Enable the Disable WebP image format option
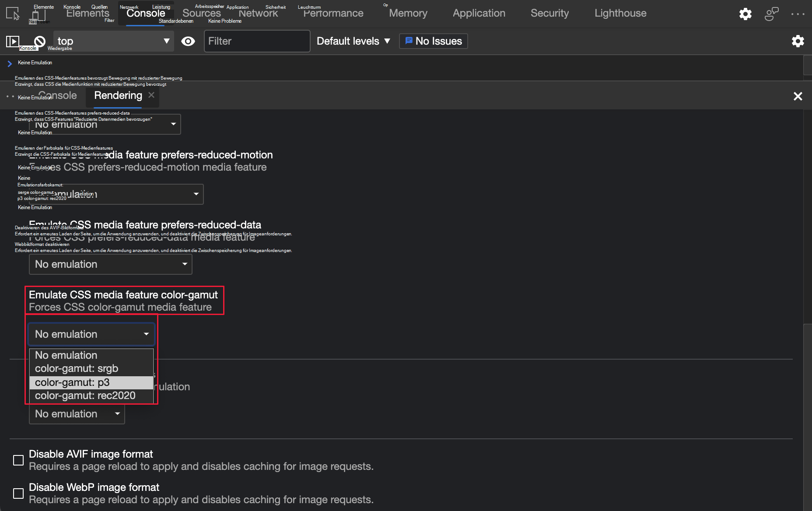This screenshot has width=812, height=511. click(18, 493)
